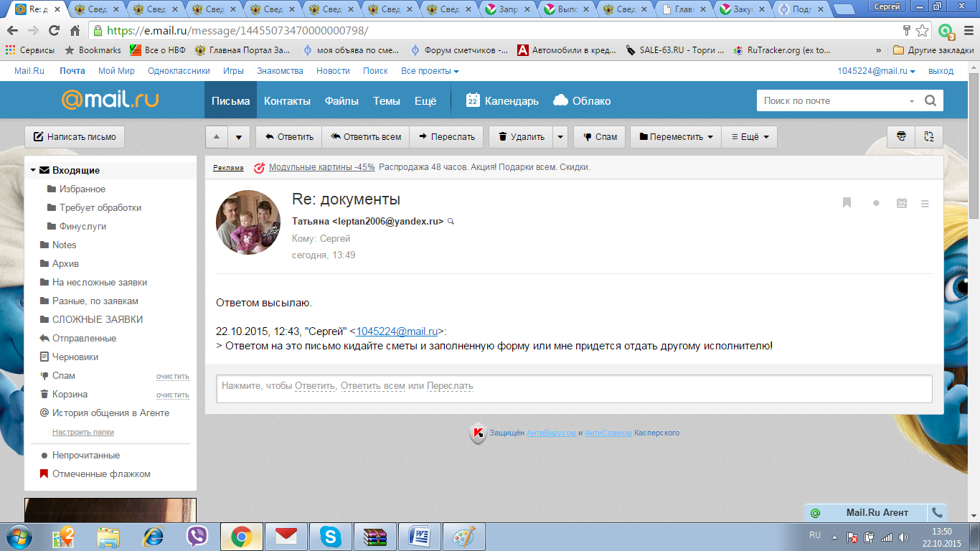The width and height of the screenshot is (980, 551).
Task: Click the translate icon beside the printer
Action: (929, 137)
